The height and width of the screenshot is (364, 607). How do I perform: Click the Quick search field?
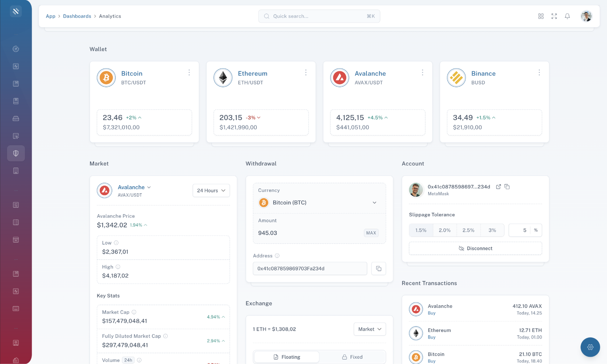319,16
